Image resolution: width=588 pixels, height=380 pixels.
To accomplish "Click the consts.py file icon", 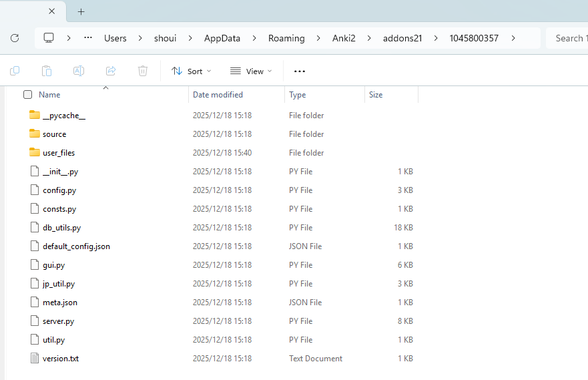I will click(x=35, y=208).
